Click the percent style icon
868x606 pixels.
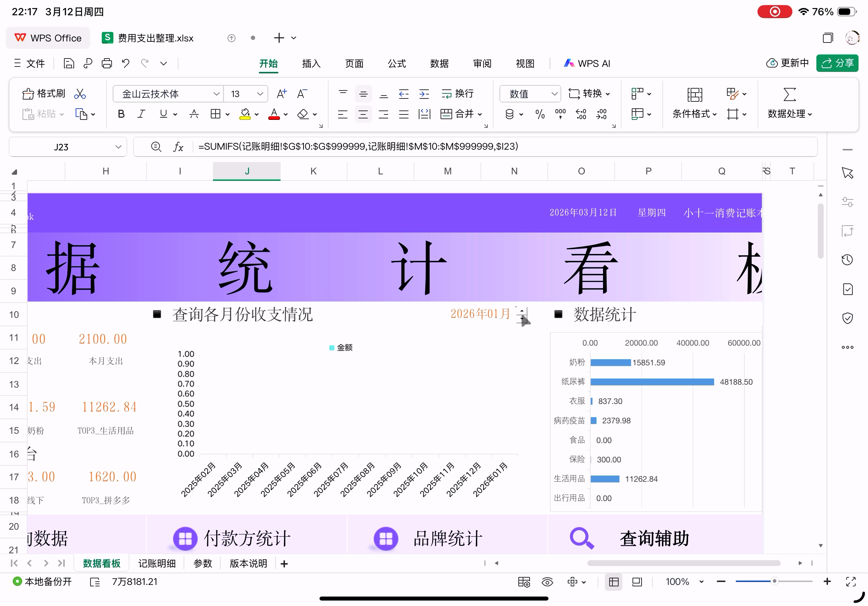point(540,114)
